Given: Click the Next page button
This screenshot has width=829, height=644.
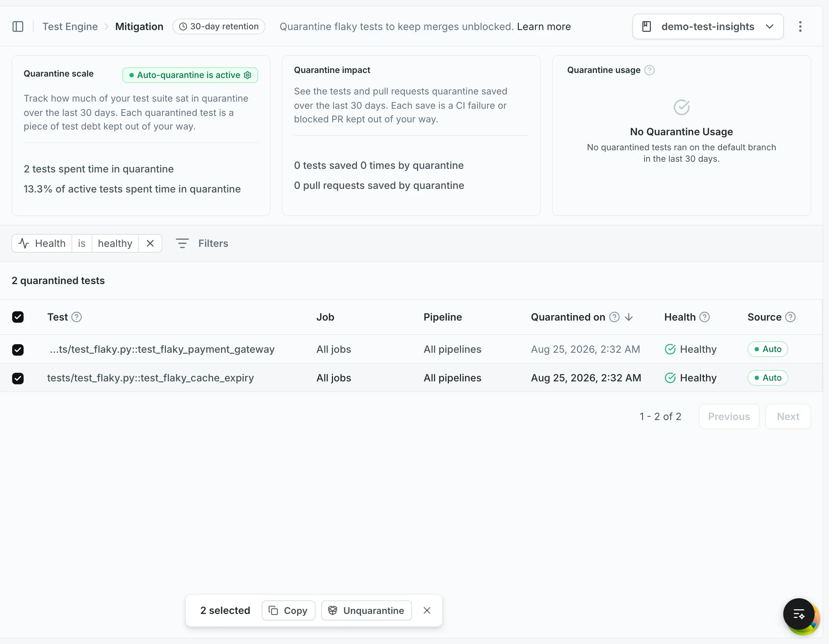Looking at the screenshot, I should click(788, 416).
